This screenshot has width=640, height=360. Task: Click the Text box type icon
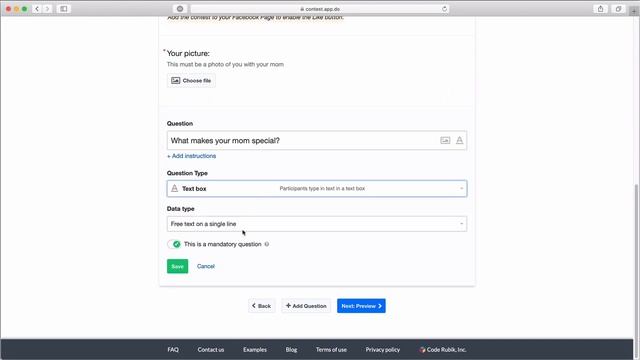175,188
